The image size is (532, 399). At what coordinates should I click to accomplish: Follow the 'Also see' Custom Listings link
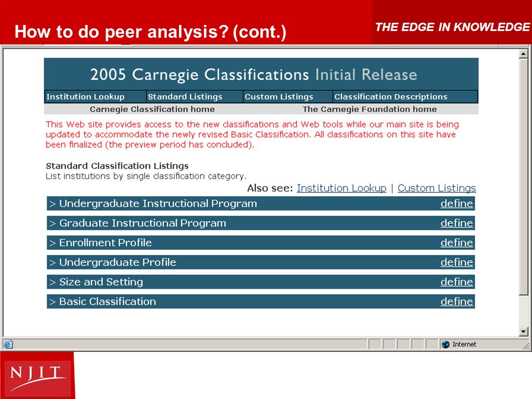(x=437, y=188)
